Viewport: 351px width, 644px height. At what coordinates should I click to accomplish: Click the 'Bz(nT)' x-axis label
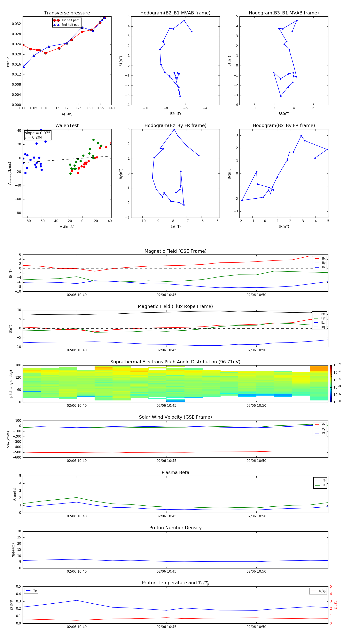pos(175,227)
